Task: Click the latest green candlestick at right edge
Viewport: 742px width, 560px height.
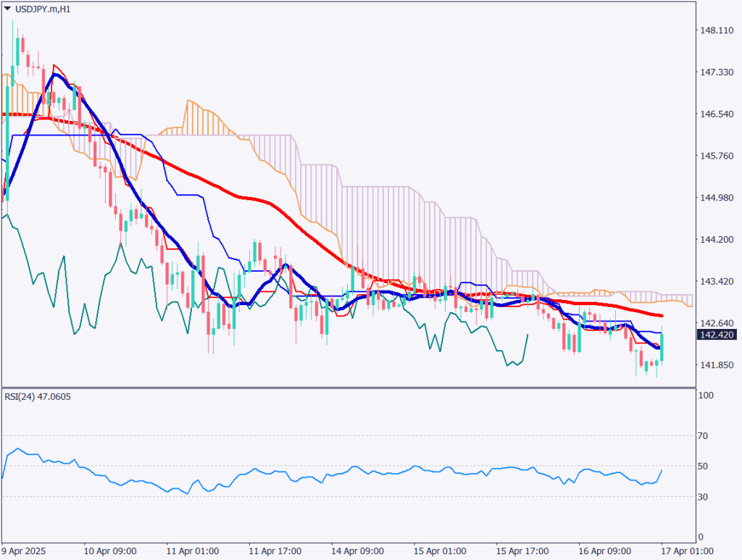Action: (x=662, y=348)
